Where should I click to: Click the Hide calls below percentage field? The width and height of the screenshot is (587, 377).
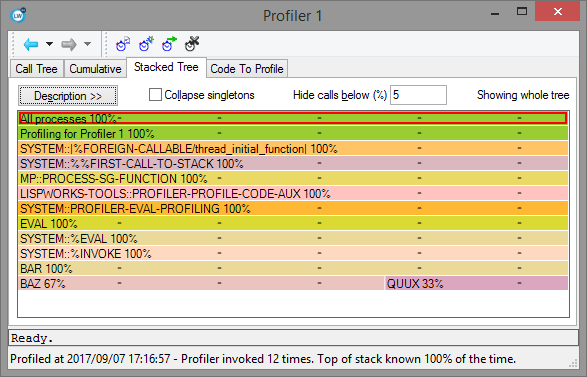[418, 95]
